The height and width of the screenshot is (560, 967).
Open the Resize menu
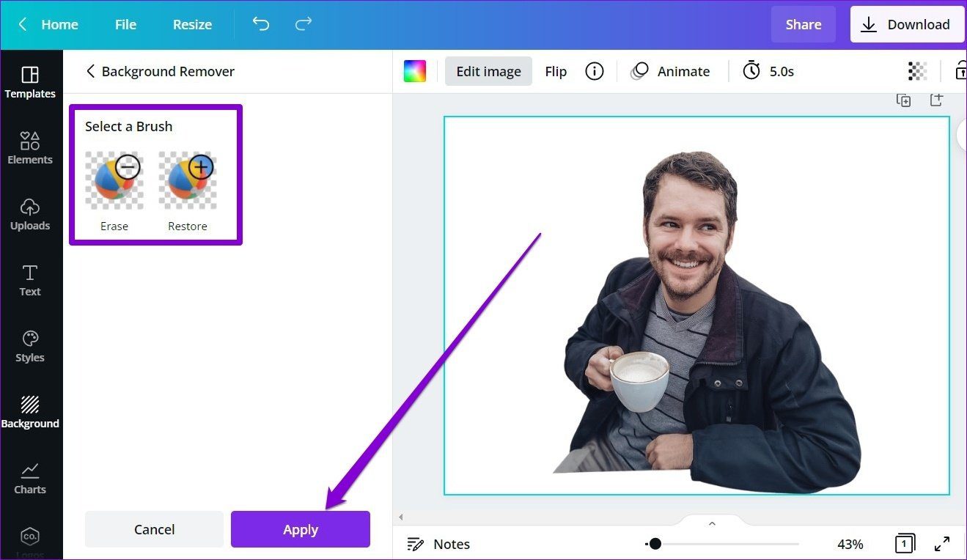(192, 24)
